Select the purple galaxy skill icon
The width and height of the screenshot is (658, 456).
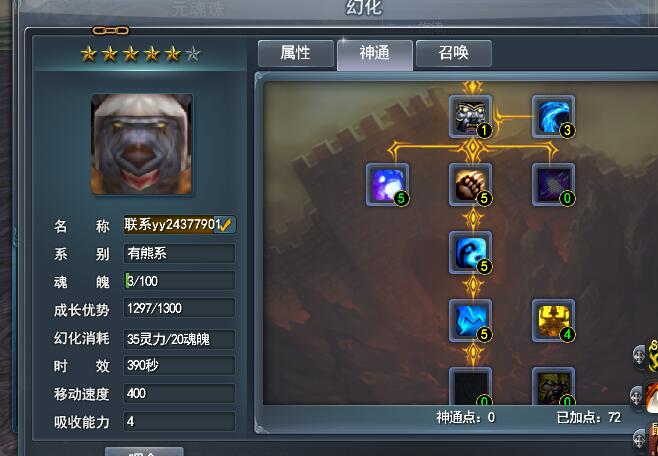[x=387, y=184]
